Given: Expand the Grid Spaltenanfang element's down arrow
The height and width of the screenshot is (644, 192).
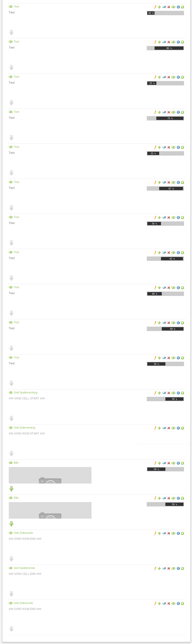Looking at the screenshot, I should [x=11, y=418].
